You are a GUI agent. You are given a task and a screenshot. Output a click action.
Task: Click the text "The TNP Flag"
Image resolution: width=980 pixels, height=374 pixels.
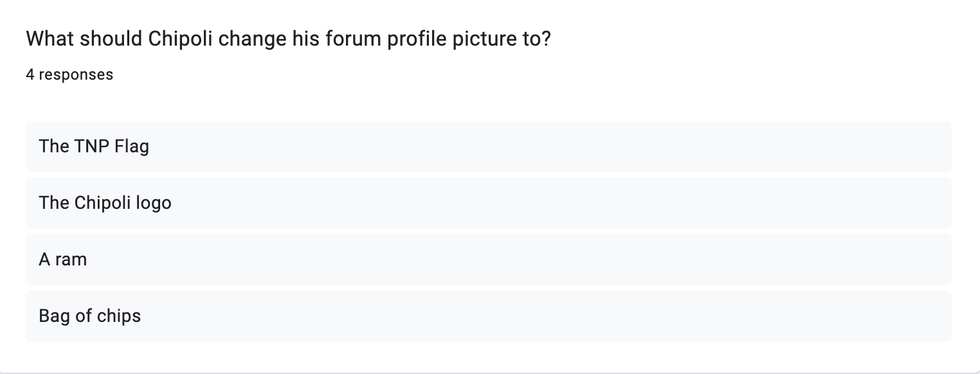[x=94, y=146]
